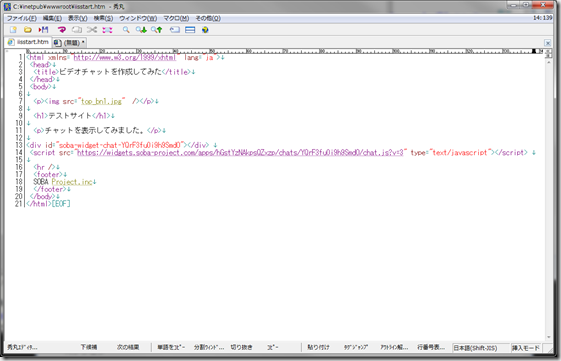
Task: Click the cursor position indicator 14:139
Action: (x=543, y=18)
